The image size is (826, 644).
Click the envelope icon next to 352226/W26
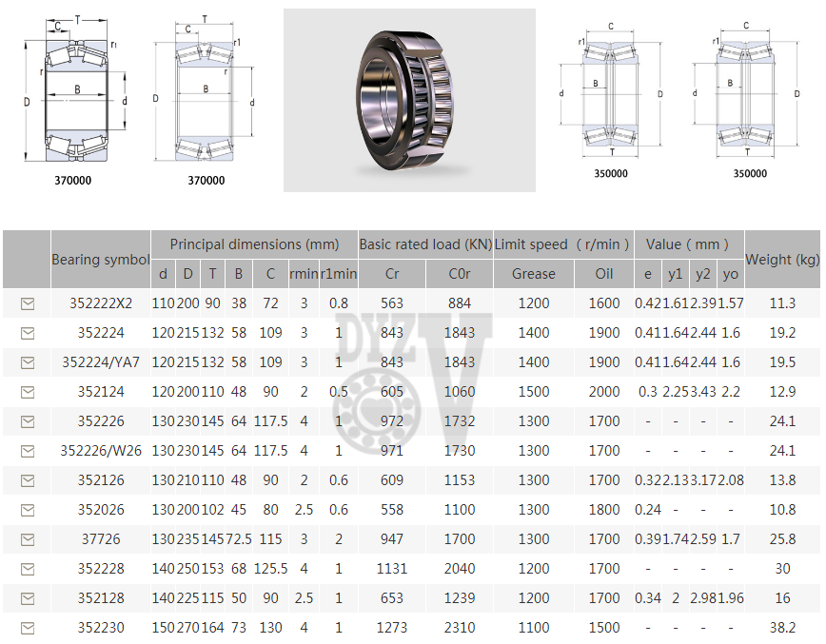27,451
